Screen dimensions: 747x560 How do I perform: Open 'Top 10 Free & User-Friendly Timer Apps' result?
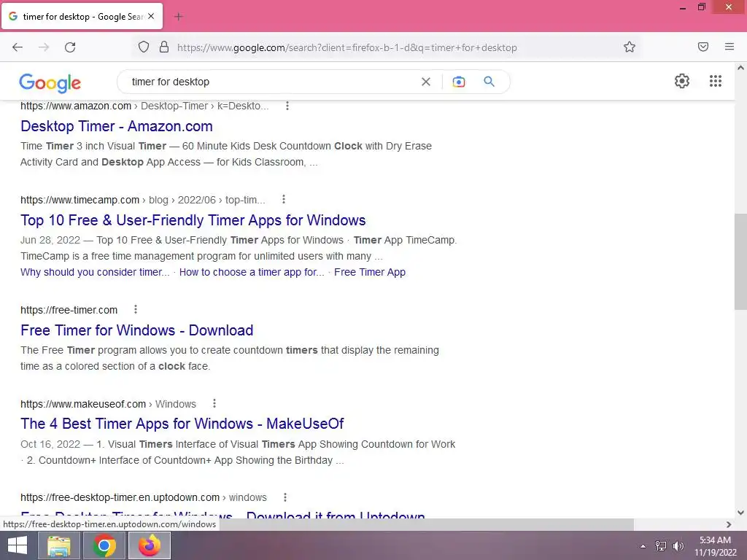point(193,220)
